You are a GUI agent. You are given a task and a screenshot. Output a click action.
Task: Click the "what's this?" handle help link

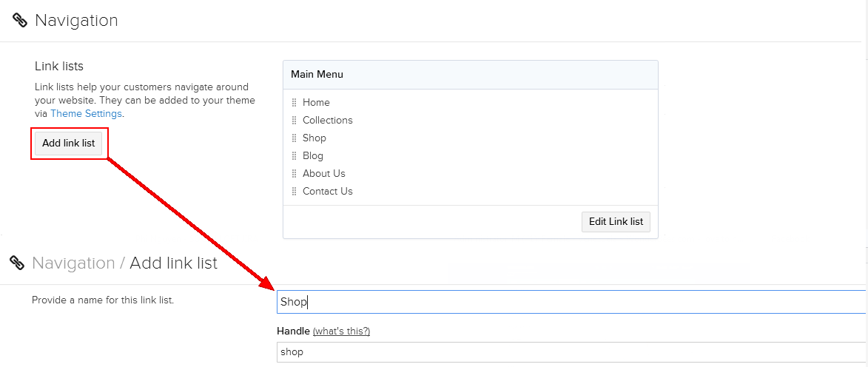tap(342, 331)
